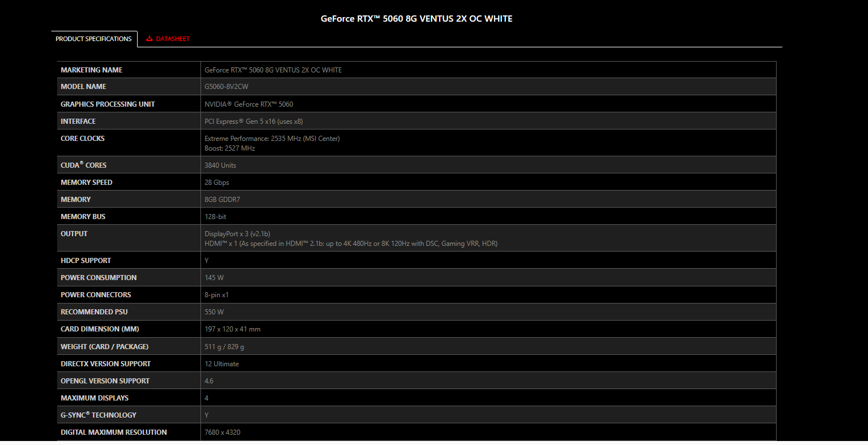Click the HDMI x 1 output description
Viewport: 868px width, 445px height.
pos(351,244)
